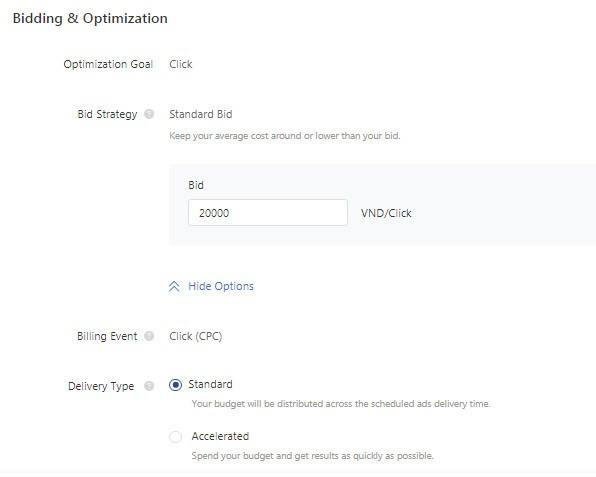Focus the Bid amount field showing 20000
596x477 pixels.
tap(268, 212)
